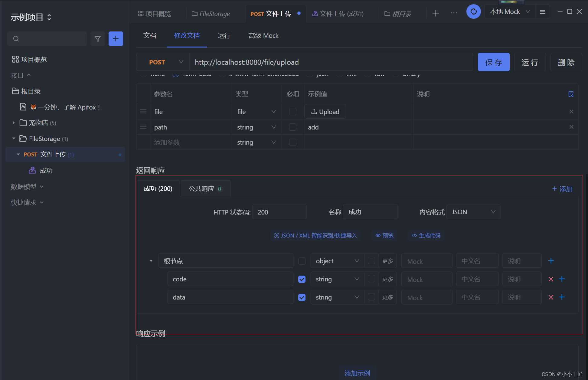Image resolution: width=588 pixels, height=380 pixels.
Task: Click the 生成代码 link
Action: coord(426,235)
